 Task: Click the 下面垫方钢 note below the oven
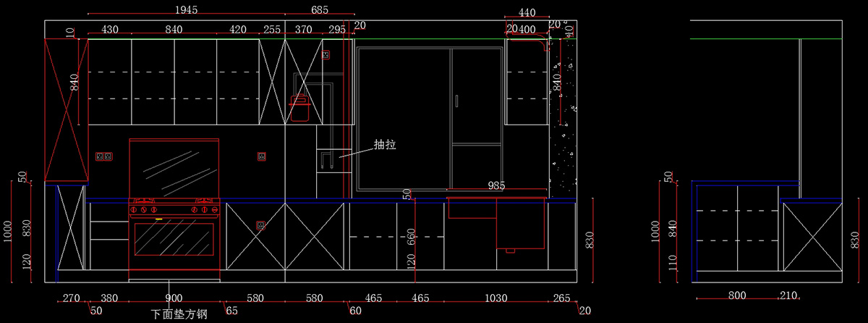(x=179, y=315)
